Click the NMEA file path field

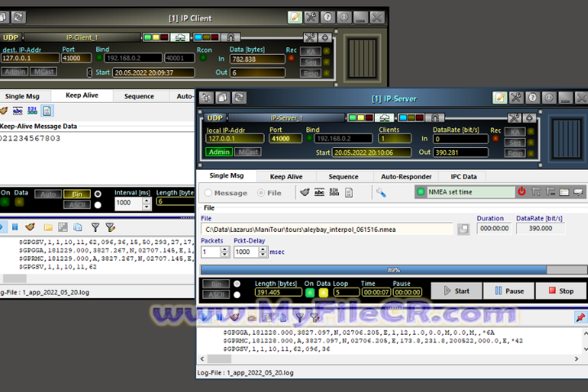[x=327, y=229]
